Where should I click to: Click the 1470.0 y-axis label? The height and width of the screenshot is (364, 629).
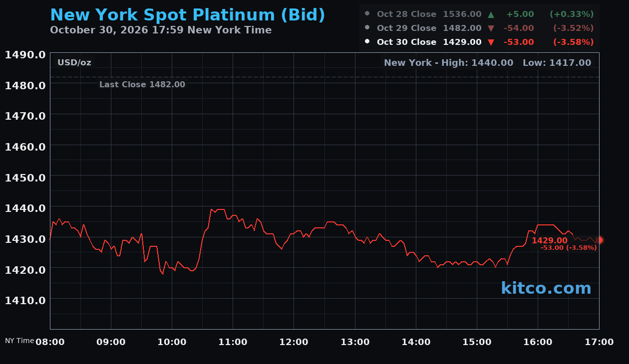(25, 116)
